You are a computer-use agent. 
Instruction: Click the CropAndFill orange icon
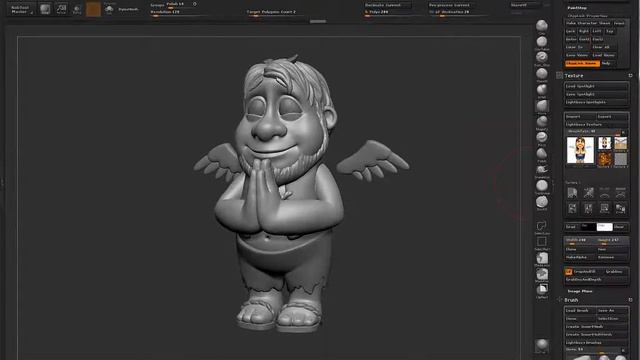(x=569, y=271)
